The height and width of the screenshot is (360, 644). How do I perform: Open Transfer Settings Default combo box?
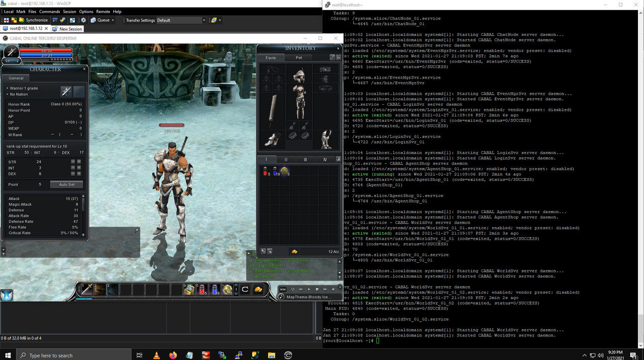click(181, 20)
